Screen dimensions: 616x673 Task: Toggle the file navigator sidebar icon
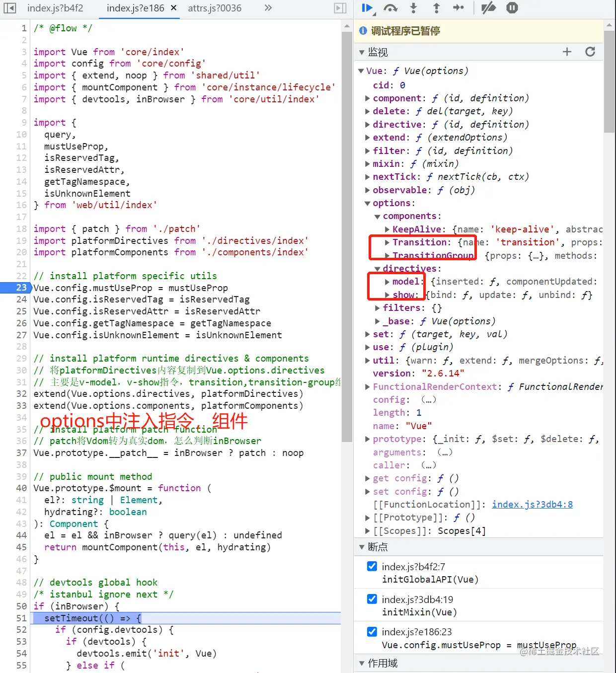point(9,8)
